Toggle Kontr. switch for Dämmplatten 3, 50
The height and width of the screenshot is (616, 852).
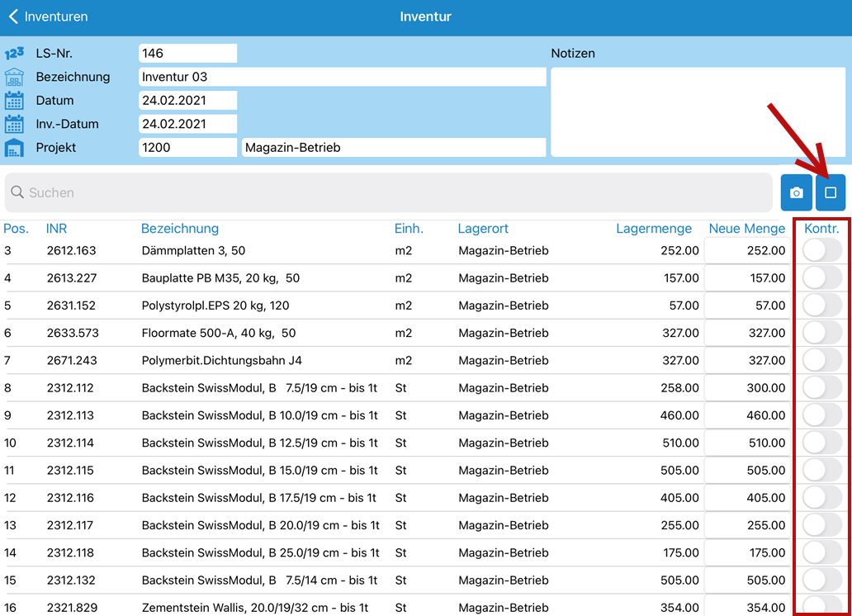[821, 251]
